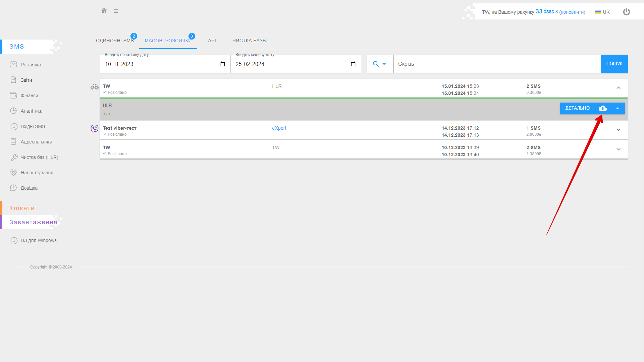This screenshot has width=644, height=362.
Task: Click the cloud download report icon
Action: (603, 108)
